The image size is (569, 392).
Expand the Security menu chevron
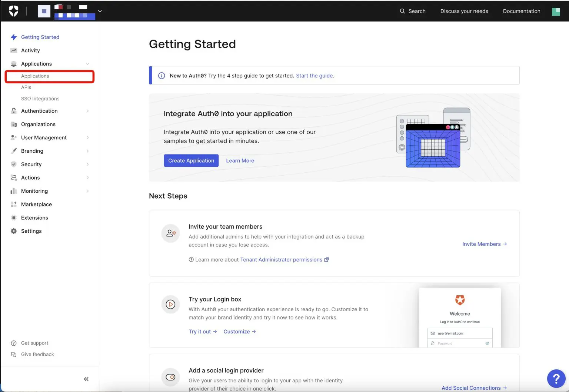click(87, 164)
